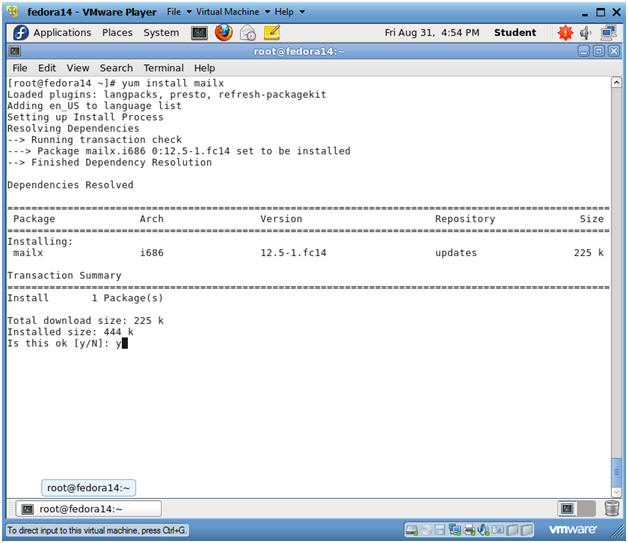Click 'updates' repository cell
Screen dimensions: 628x543
tap(456, 253)
